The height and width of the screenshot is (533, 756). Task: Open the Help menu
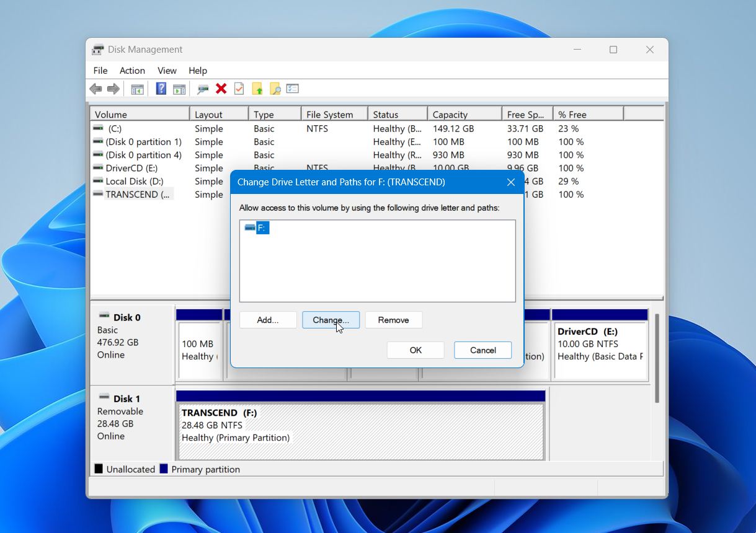point(198,71)
